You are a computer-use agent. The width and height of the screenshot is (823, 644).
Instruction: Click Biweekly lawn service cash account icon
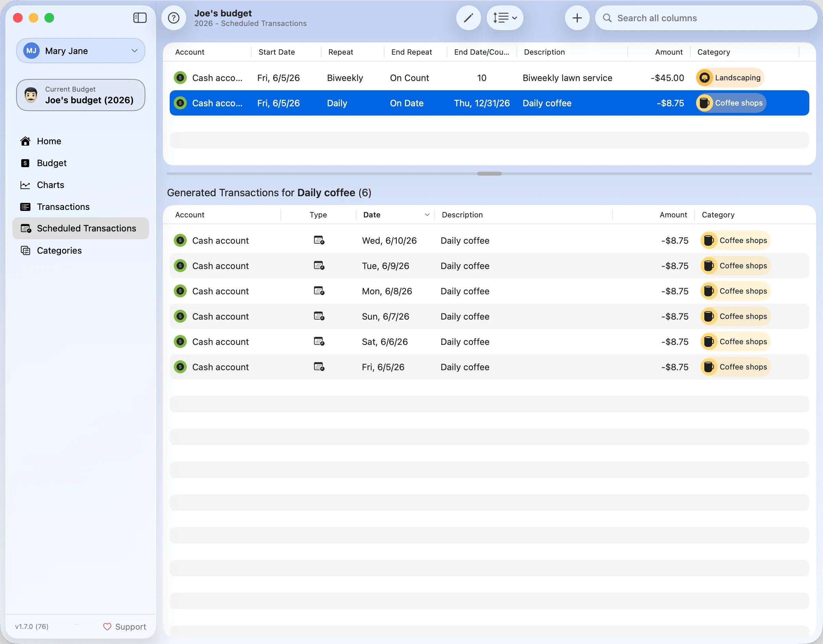(x=180, y=78)
